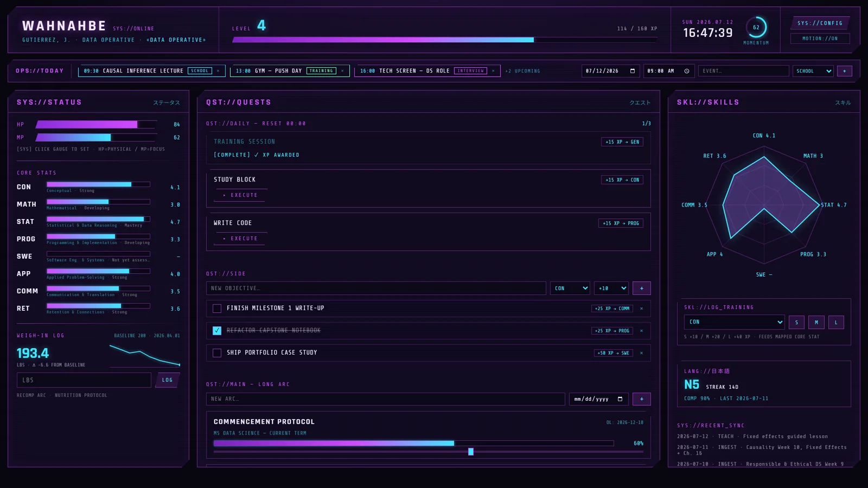Log the weigh-in entry
This screenshot has width=868, height=488.
(168, 380)
